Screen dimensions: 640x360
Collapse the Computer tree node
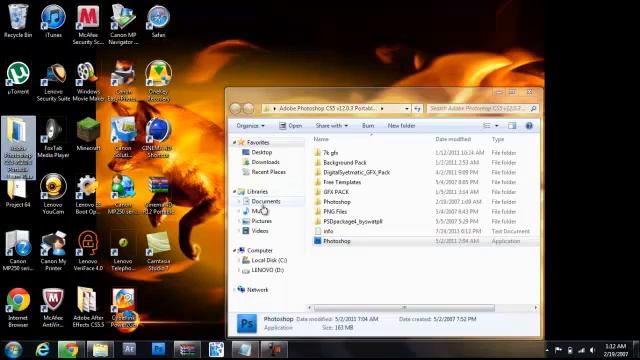pos(235,250)
